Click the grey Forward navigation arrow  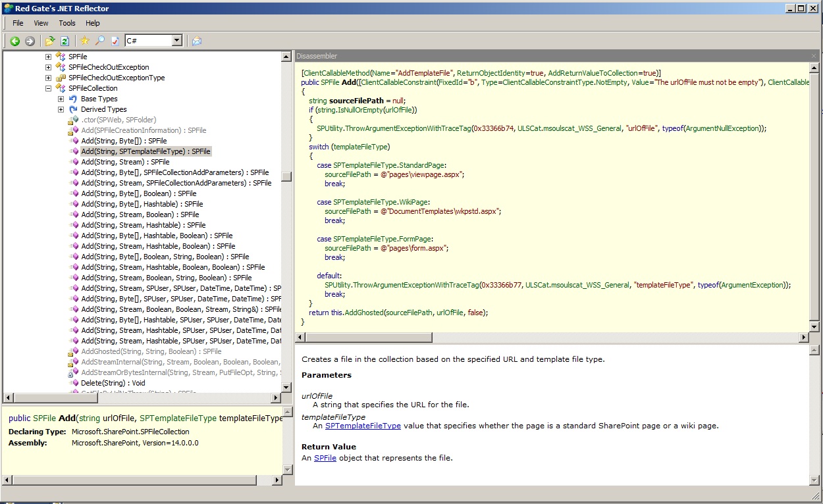(30, 41)
